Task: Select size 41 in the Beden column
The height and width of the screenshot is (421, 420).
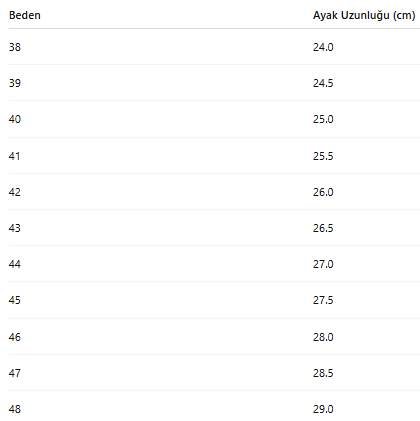Action: [15, 156]
